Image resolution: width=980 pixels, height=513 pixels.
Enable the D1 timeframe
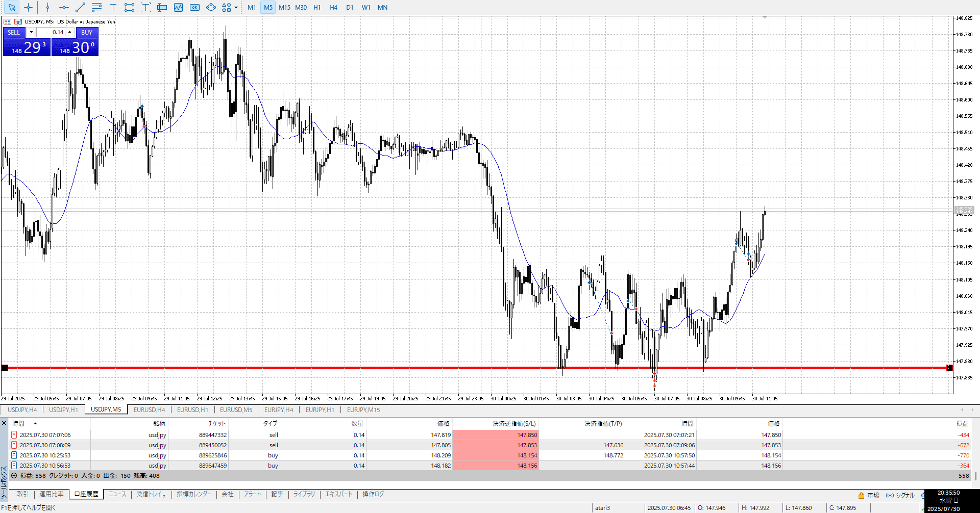tap(350, 8)
